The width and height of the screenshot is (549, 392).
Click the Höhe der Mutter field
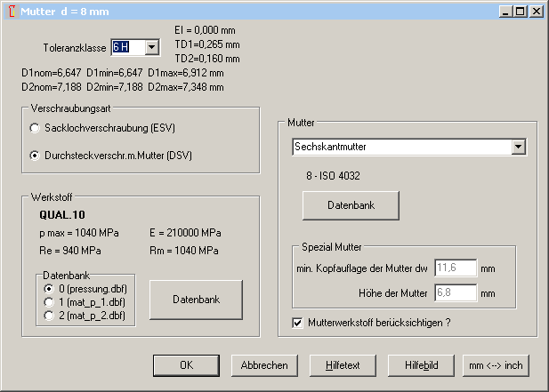[x=456, y=292]
